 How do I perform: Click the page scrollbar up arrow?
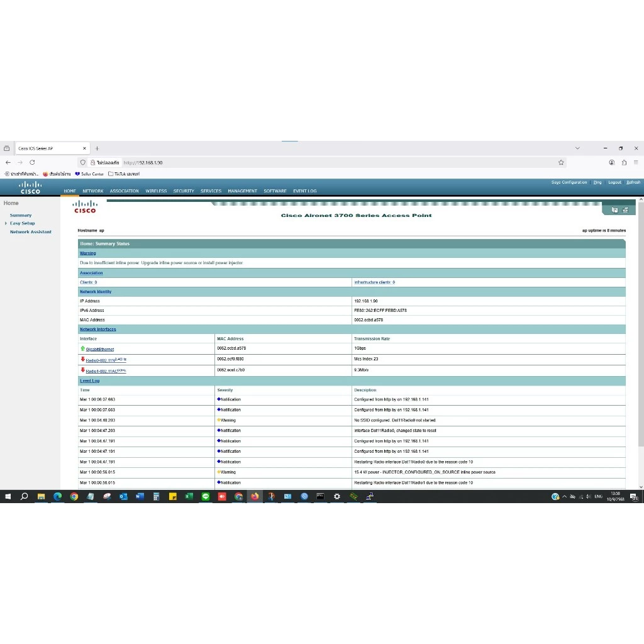click(x=641, y=199)
